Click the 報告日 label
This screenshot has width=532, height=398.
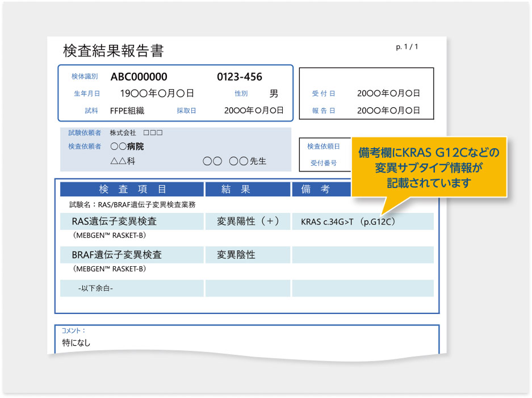[x=324, y=111]
